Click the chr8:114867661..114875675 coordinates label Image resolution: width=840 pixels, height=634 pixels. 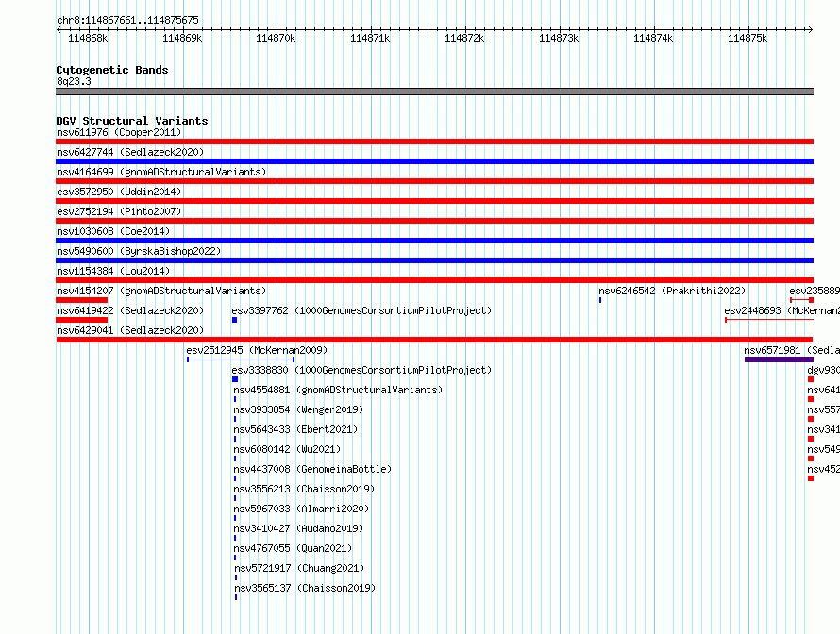tap(127, 20)
